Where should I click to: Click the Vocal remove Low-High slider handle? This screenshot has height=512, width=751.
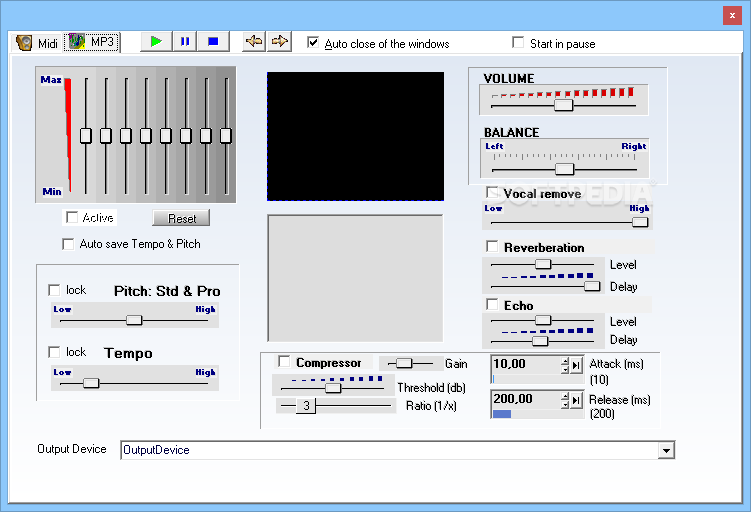(x=640, y=222)
